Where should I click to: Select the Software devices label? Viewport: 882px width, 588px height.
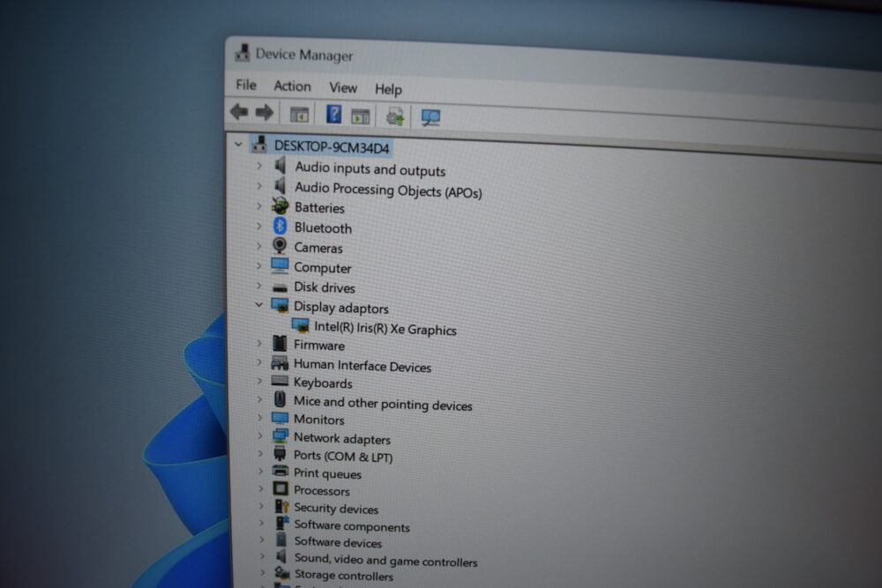338,542
